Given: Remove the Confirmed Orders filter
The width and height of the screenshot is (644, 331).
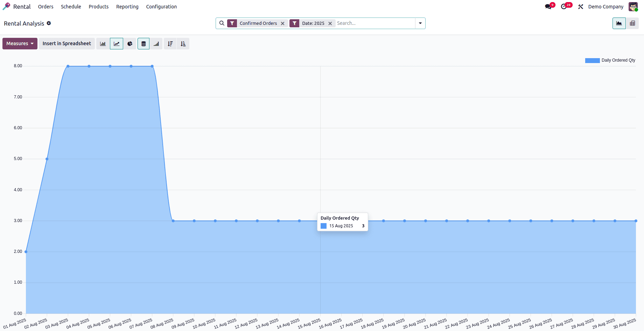Looking at the screenshot, I should [x=283, y=23].
